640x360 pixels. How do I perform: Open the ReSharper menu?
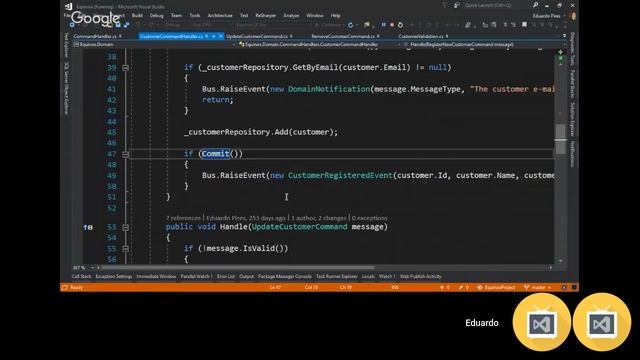[265, 16]
